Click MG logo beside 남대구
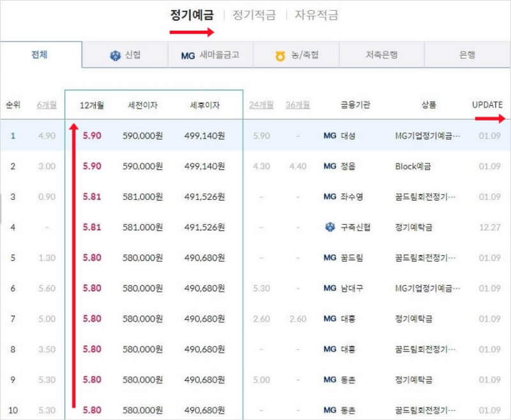The height and width of the screenshot is (420, 511). pyautogui.click(x=330, y=288)
